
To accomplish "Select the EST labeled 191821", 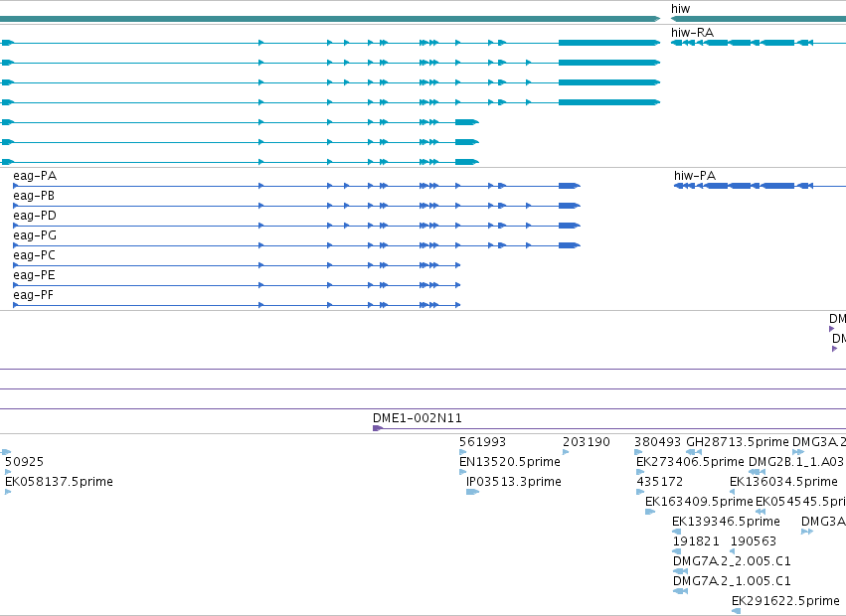I will pyautogui.click(x=696, y=541).
